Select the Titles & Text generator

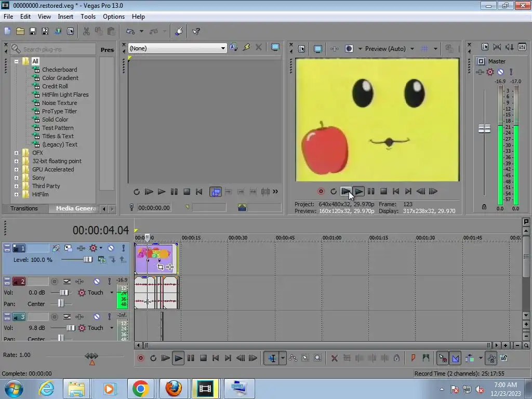(x=58, y=136)
